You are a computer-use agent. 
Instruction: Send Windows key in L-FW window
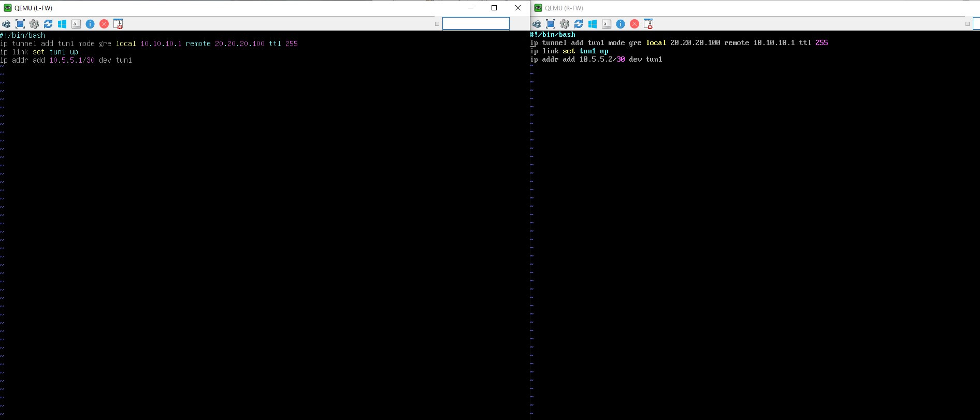pos(62,24)
